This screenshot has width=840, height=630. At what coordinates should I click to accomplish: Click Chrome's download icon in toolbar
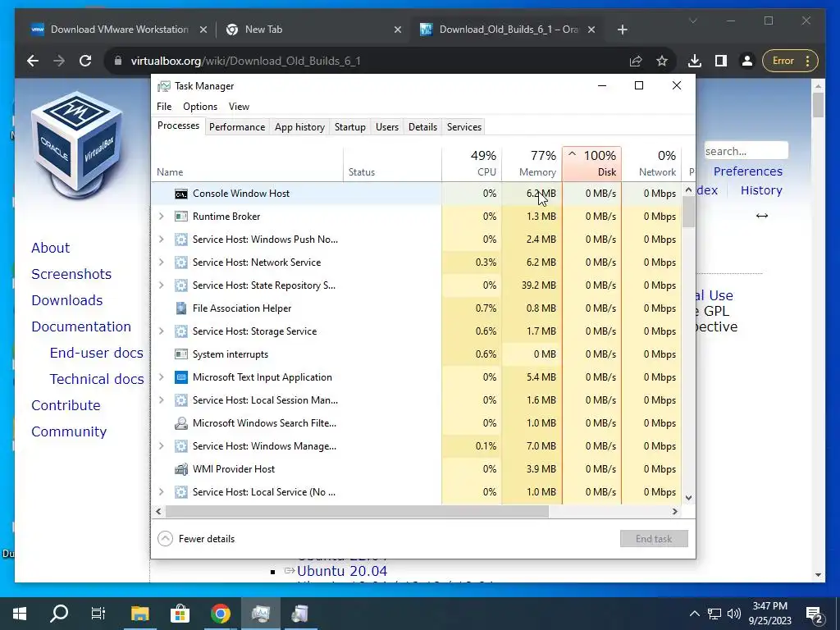(x=694, y=61)
